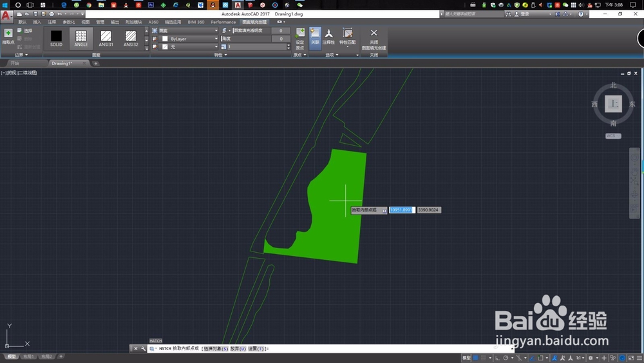Screen dimensions: 644x363
Task: Click Select Objects (S) command option
Action: 216,349
